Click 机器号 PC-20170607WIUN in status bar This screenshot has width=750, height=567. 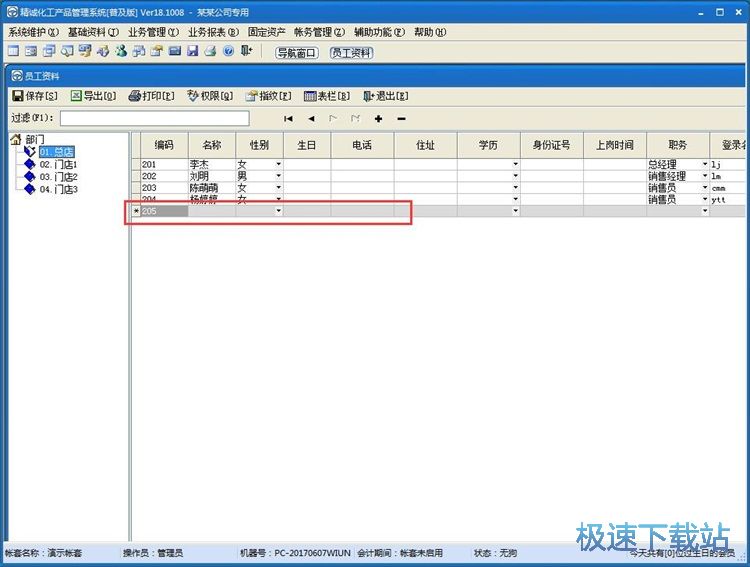295,553
